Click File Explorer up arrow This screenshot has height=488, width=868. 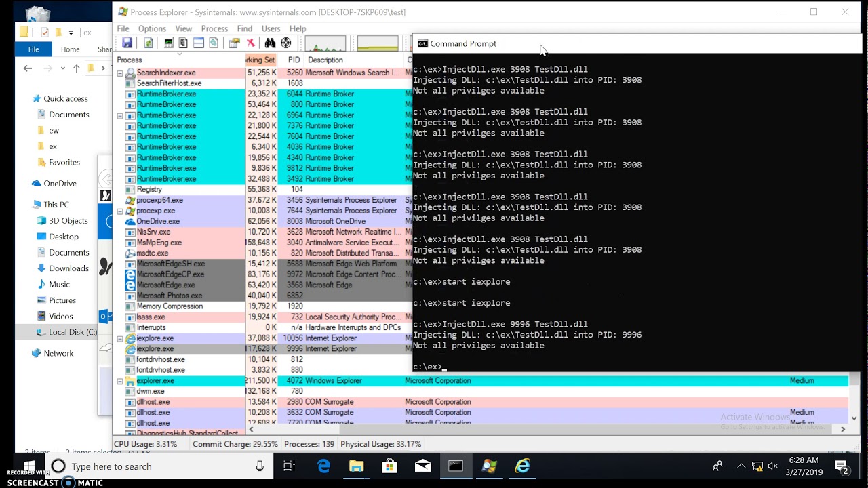coord(76,68)
